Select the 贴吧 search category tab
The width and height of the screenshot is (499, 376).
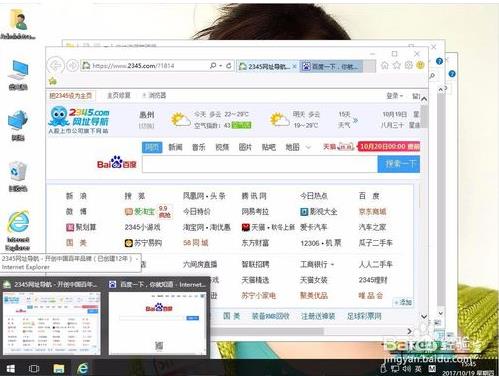269,147
